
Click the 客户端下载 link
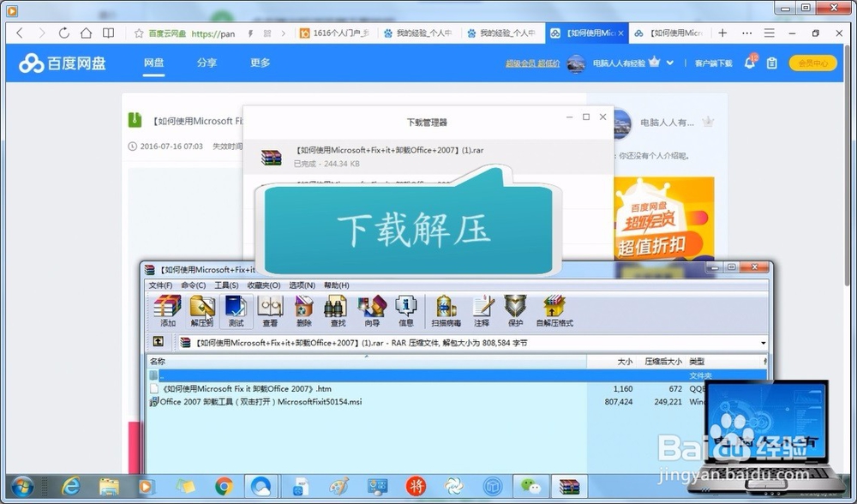click(x=713, y=63)
